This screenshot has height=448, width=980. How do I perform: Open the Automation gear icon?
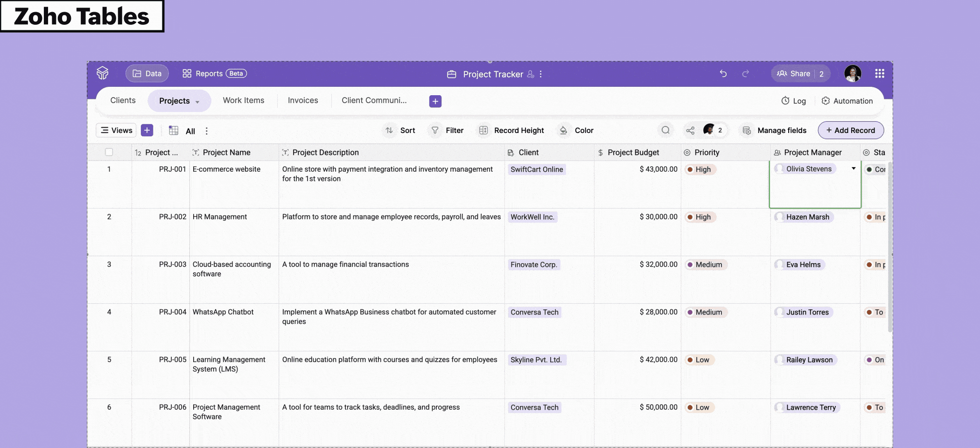pyautogui.click(x=826, y=101)
